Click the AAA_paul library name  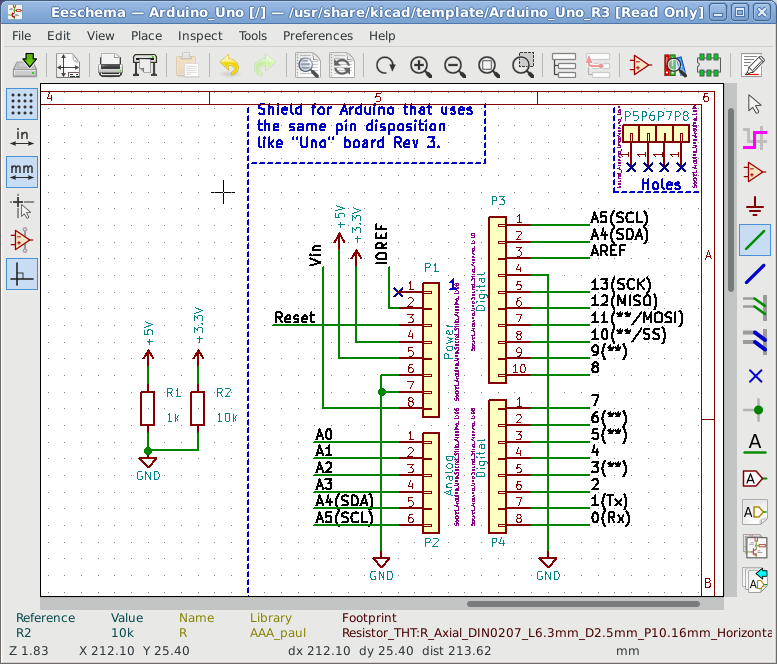point(278,633)
